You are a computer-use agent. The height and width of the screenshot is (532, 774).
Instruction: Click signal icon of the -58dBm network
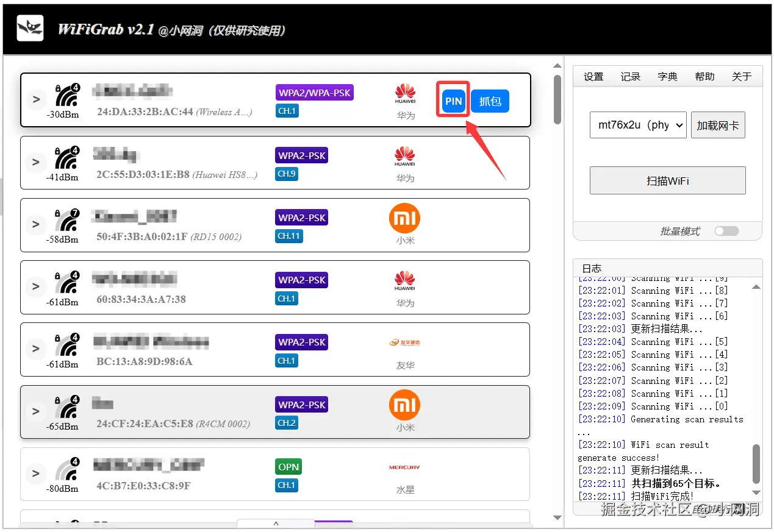tap(67, 221)
